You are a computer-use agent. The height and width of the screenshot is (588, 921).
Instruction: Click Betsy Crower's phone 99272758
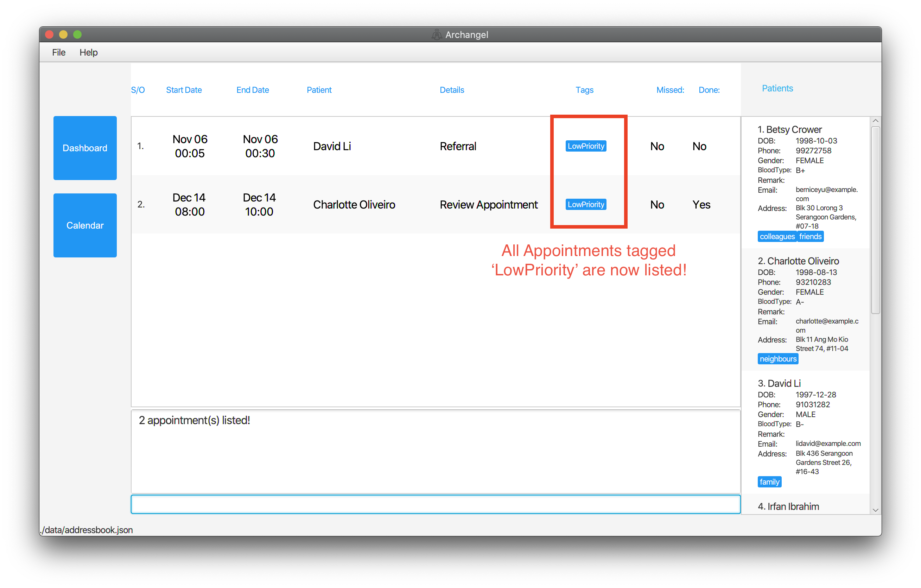click(813, 151)
